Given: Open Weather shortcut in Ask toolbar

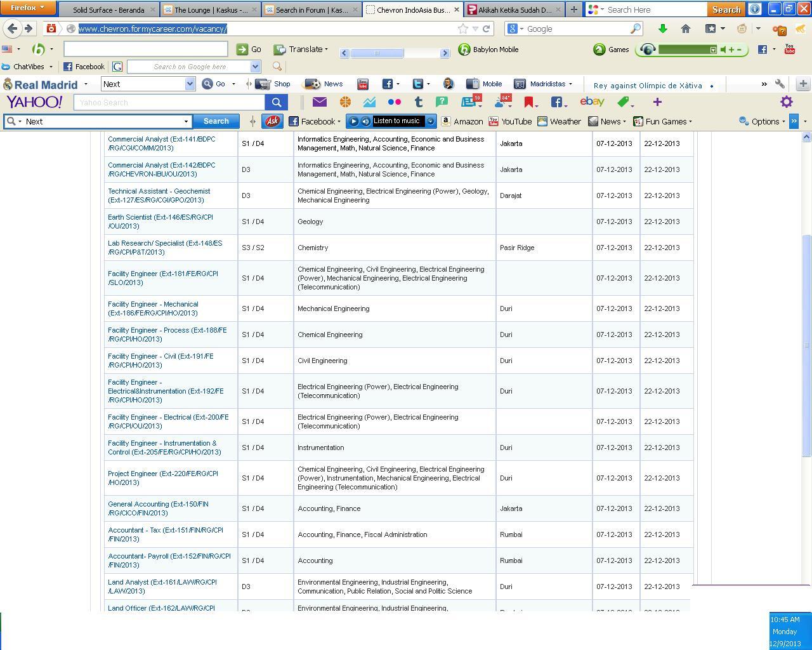Looking at the screenshot, I should (559, 121).
